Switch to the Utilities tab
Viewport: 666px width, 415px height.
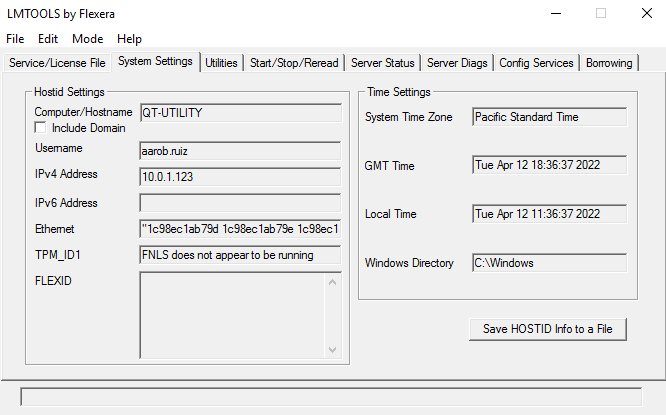tap(221, 63)
